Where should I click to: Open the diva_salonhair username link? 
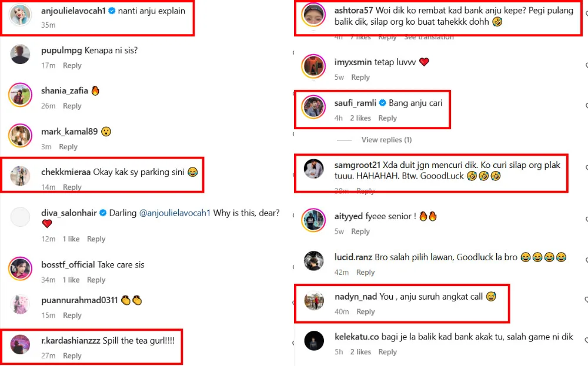pyautogui.click(x=68, y=213)
